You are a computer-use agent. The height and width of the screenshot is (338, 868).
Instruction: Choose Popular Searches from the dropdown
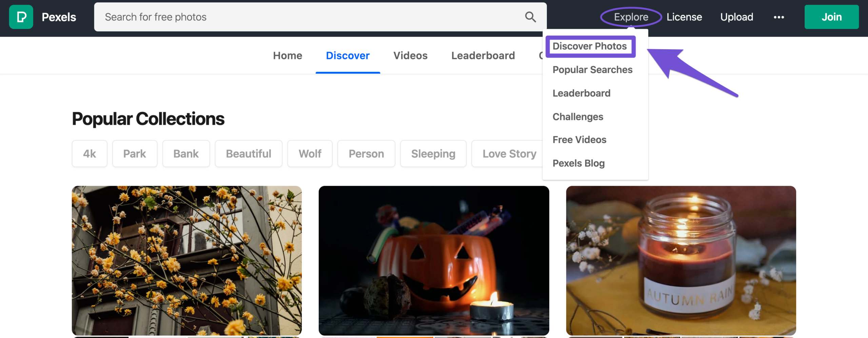592,69
